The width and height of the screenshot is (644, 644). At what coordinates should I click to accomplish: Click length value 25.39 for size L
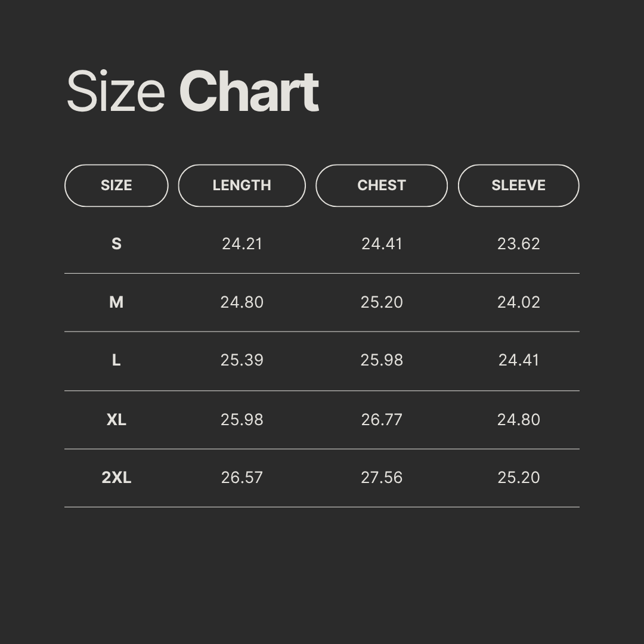click(241, 360)
